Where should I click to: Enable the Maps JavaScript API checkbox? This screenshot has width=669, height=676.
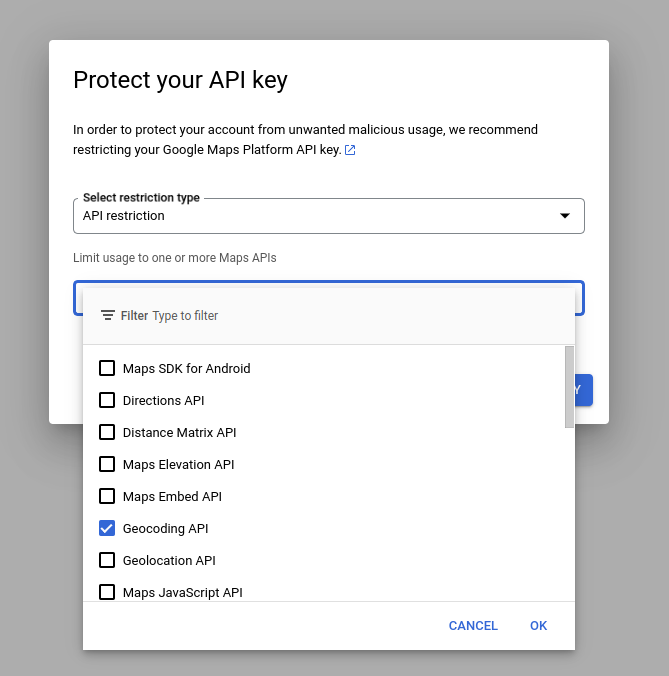pyautogui.click(x=107, y=592)
